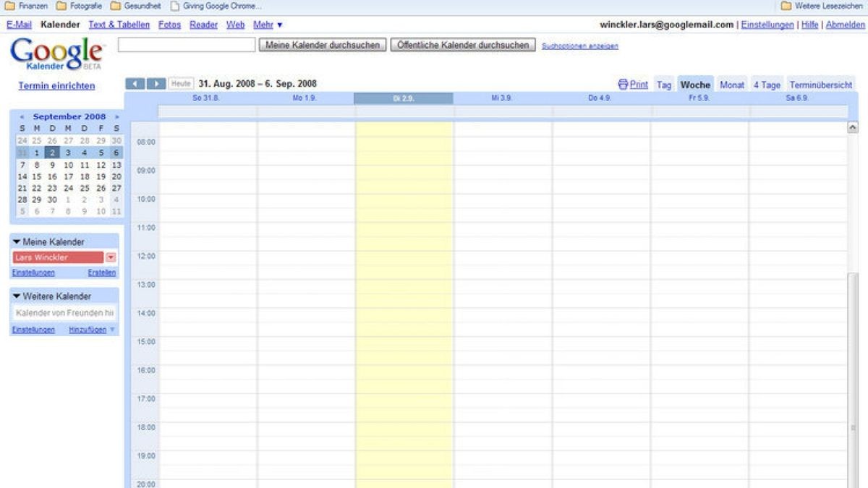Click the Print printer icon
Viewport: 868px width, 488px height.
click(623, 85)
